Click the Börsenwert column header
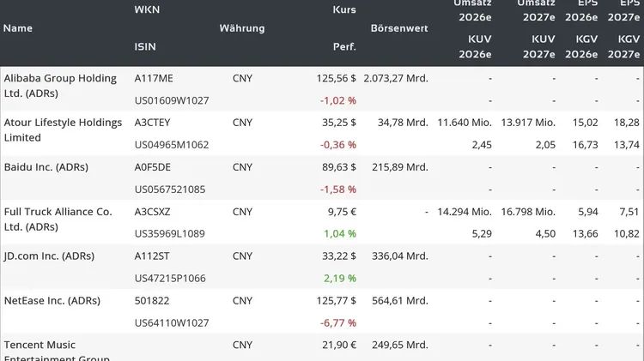This screenshot has width=644, height=361. point(399,28)
